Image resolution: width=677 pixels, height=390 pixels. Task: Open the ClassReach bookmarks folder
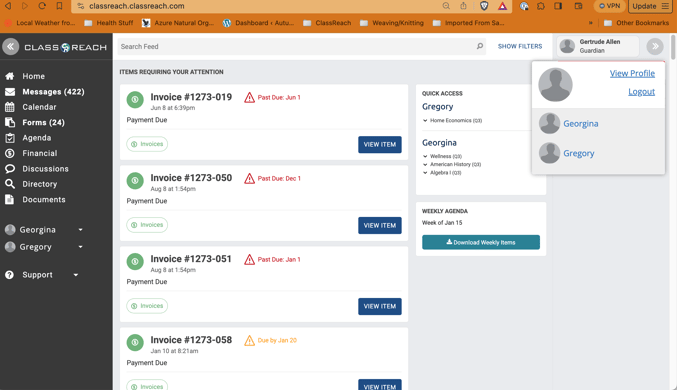[x=327, y=23]
